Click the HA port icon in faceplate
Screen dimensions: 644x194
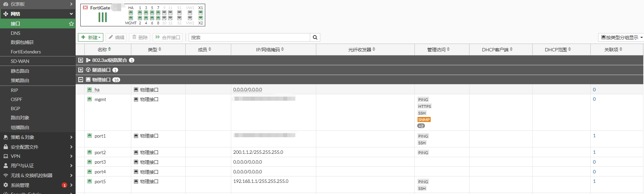[x=131, y=13]
